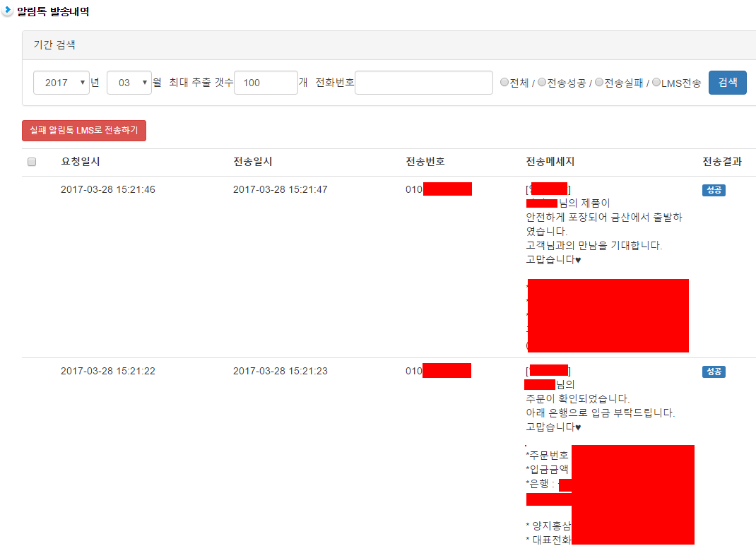The image size is (756, 546).
Task: Click the 성공 badge for the 15:21:22 row
Action: (714, 372)
